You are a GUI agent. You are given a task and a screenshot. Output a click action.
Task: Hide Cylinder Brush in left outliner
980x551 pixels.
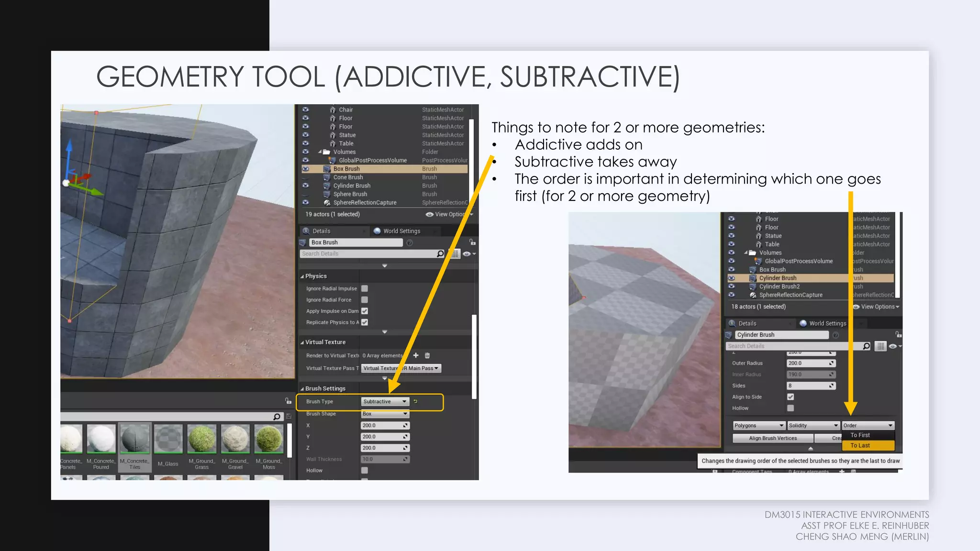pyautogui.click(x=305, y=186)
